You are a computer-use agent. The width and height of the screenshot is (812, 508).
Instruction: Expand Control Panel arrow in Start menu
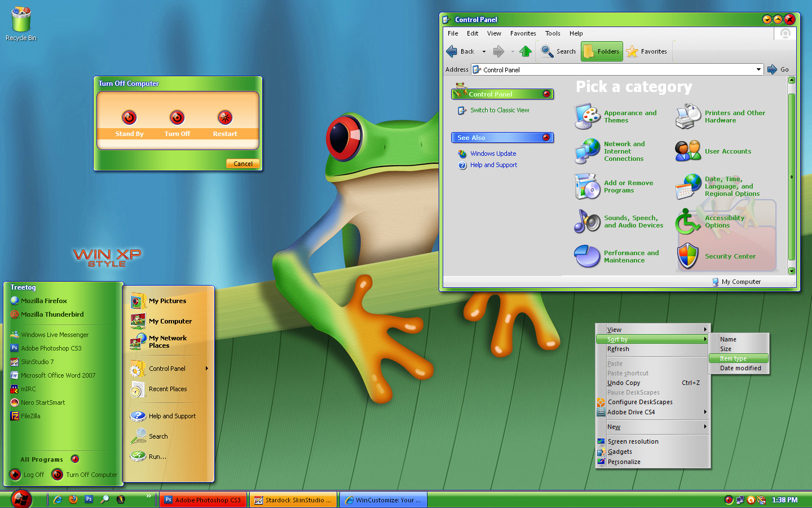[207, 369]
